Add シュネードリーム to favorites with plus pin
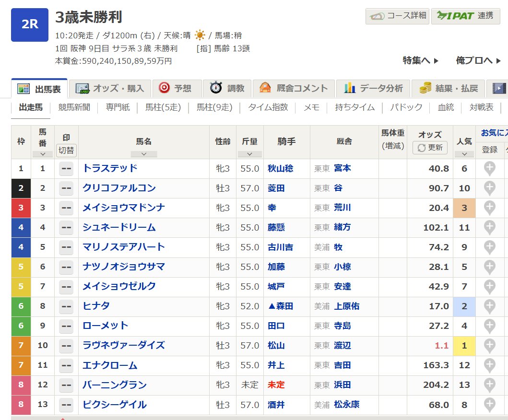508x420 pixels. coord(489,228)
